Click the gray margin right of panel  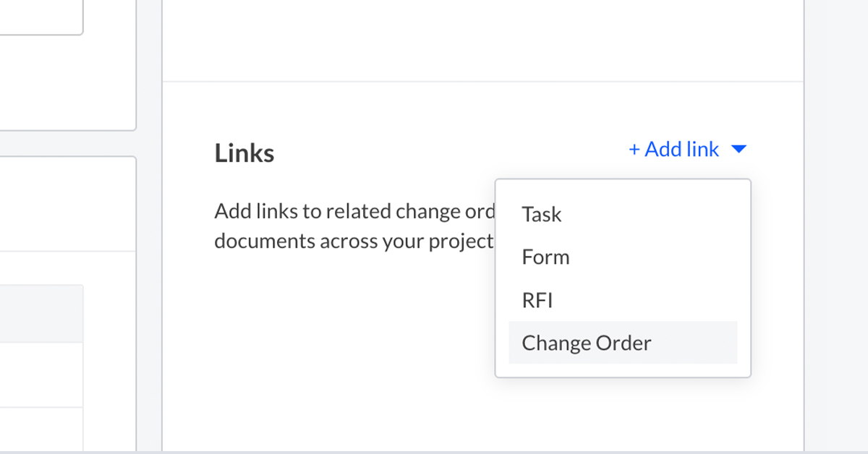(x=836, y=217)
